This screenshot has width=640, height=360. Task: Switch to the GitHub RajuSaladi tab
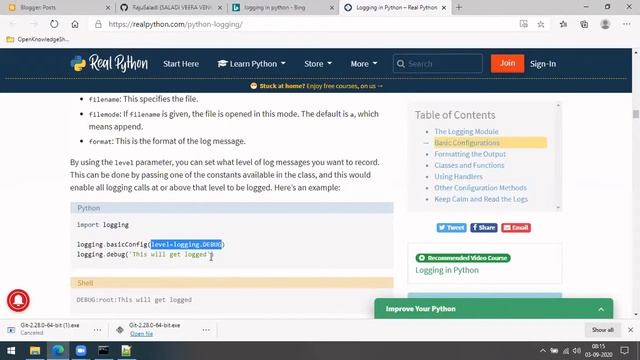(x=172, y=7)
